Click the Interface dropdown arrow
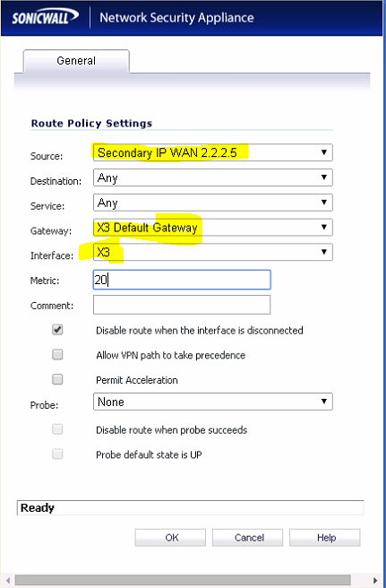This screenshot has height=588, width=386. 324,252
